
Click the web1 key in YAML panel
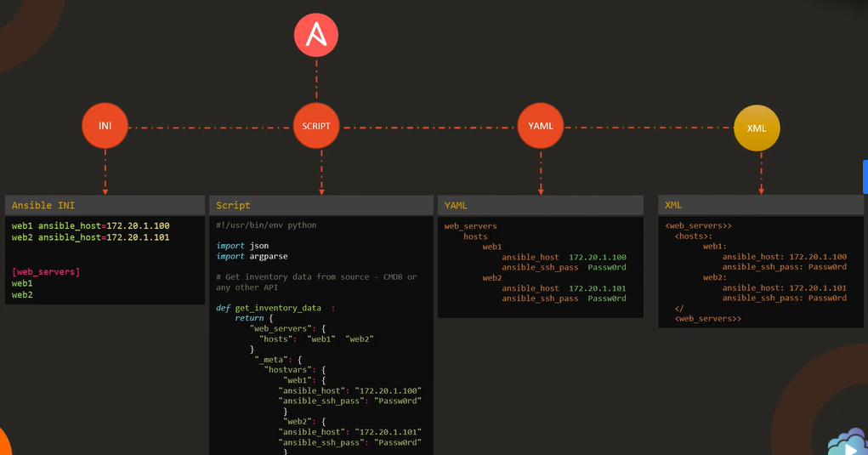click(492, 247)
